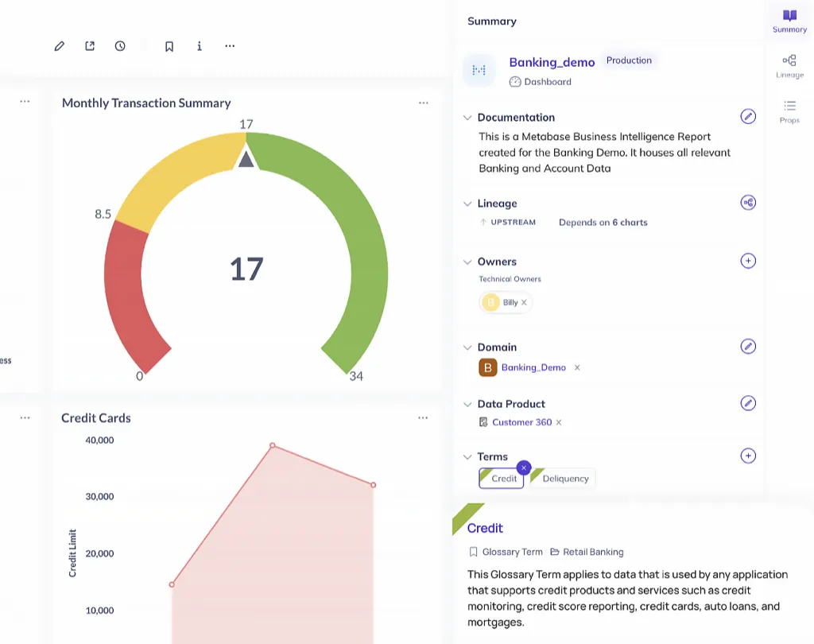Viewport: 814px width, 644px height.
Task: Open the lineage graph icon beside Lineage
Action: 747,203
